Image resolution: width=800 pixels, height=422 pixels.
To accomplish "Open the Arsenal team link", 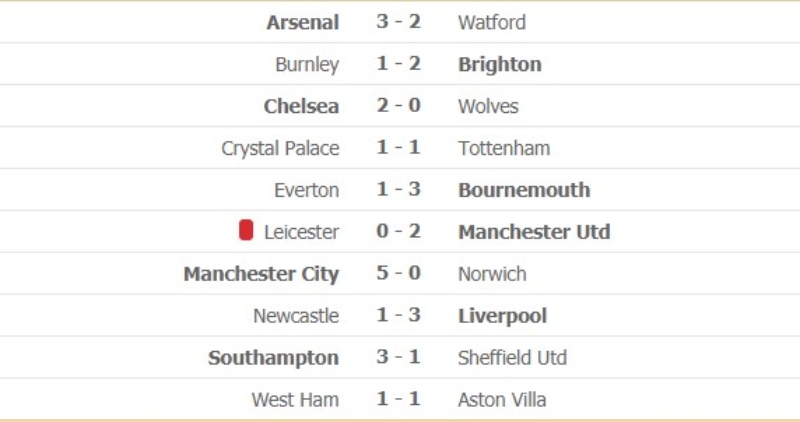I will tap(303, 22).
